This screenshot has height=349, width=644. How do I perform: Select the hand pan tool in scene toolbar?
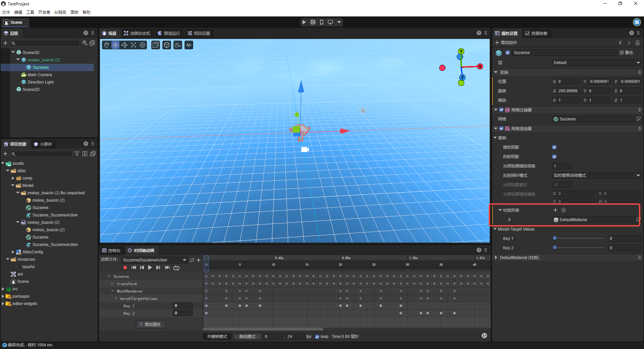click(x=106, y=45)
